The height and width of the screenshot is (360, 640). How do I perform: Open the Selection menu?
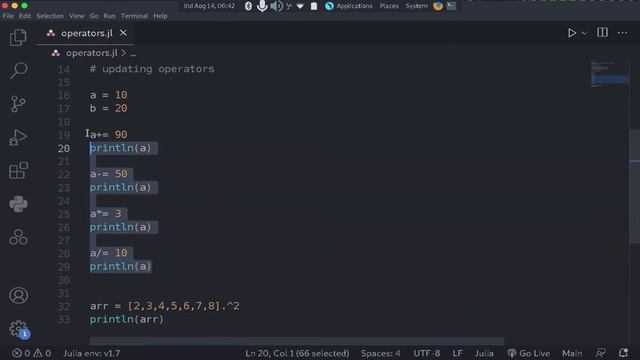50,16
